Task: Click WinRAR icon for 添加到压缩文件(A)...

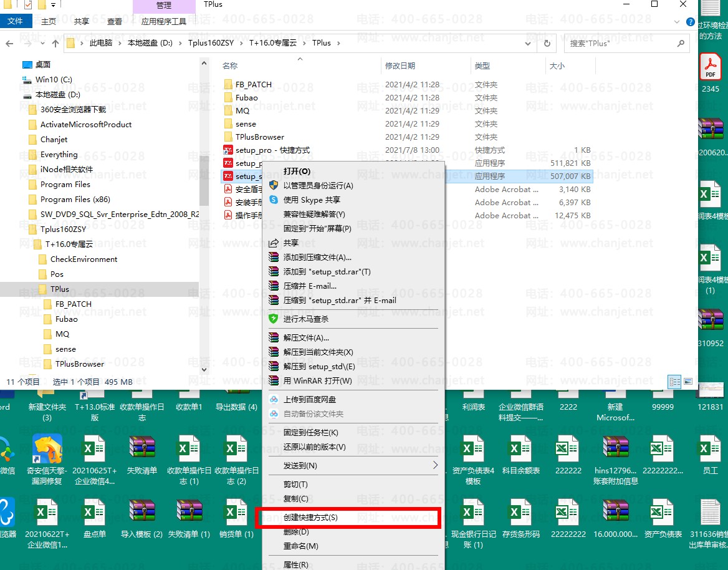Action: click(x=274, y=258)
